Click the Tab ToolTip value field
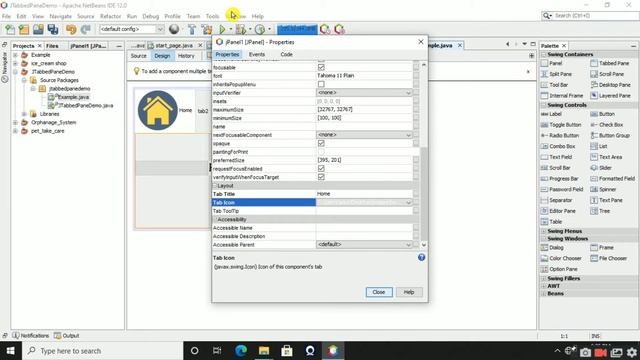 point(364,211)
